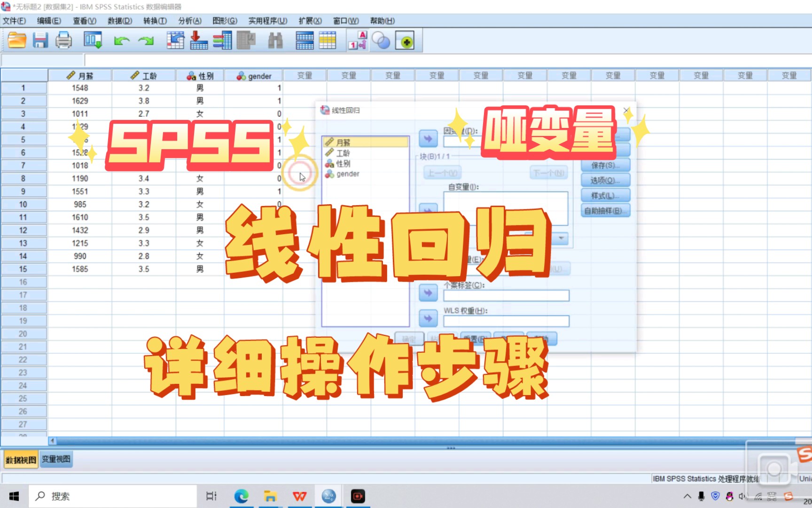
Task: Open data file via folder icon
Action: point(17,40)
